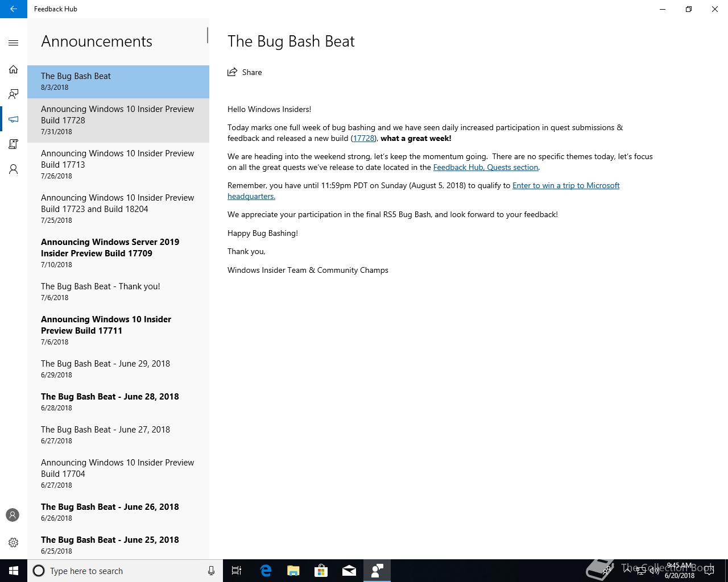The width and height of the screenshot is (728, 582).
Task: Open Bug Bash Beat - June 28, 2018
Action: [118, 402]
